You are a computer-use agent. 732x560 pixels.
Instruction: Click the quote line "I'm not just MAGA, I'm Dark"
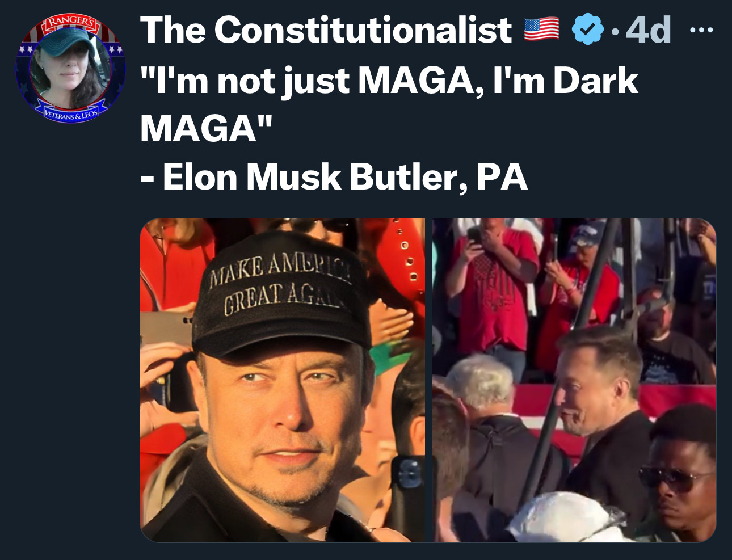tap(389, 81)
